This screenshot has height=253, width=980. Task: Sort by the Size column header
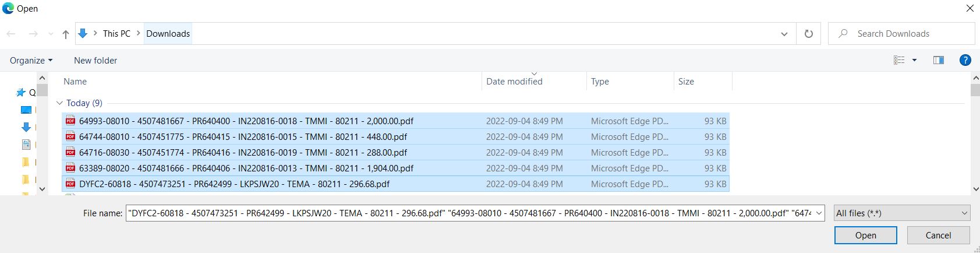[x=686, y=82]
